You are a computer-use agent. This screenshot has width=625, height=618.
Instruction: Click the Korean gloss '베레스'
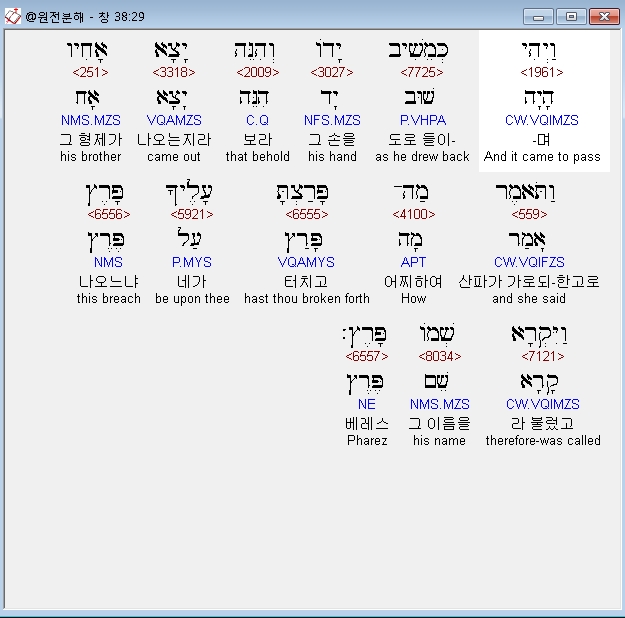(367, 423)
